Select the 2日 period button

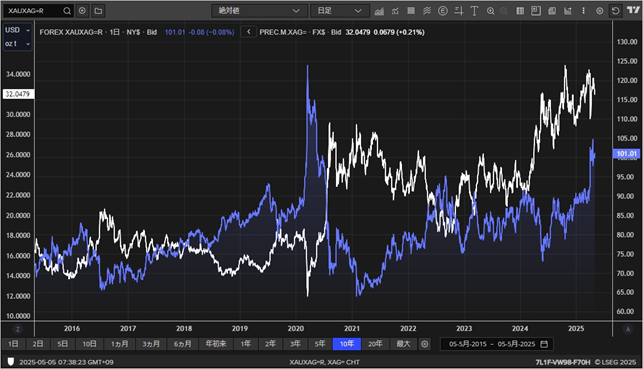tap(38, 344)
